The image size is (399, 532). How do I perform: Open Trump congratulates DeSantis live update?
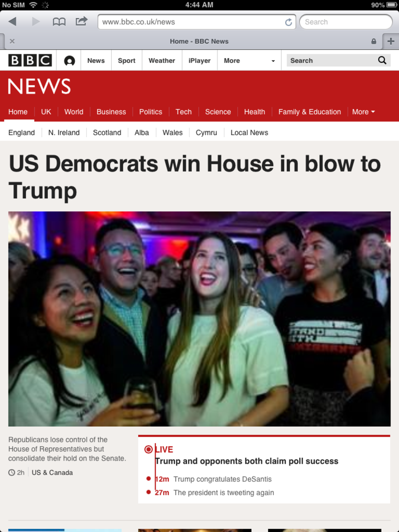coord(222,479)
